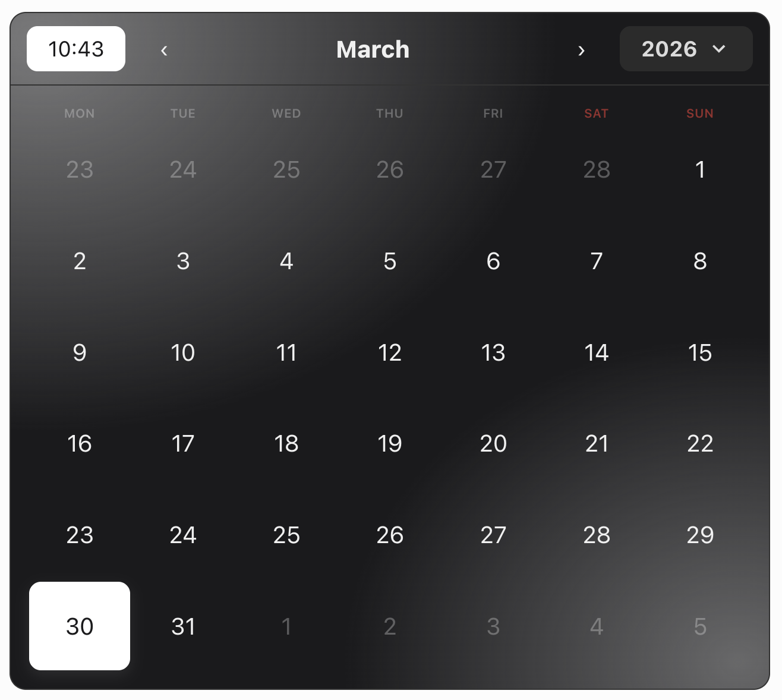The width and height of the screenshot is (782, 700).
Task: Pick Saturday March 14
Action: click(x=597, y=352)
